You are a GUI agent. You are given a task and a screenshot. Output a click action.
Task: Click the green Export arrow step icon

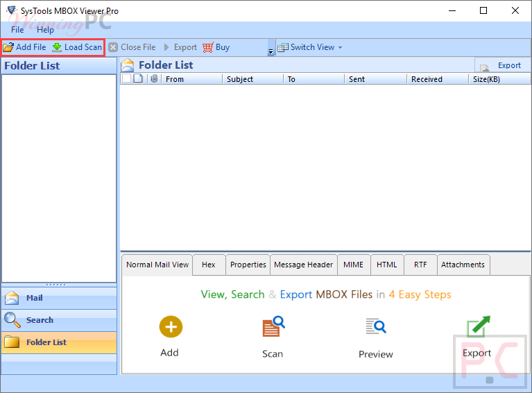(x=479, y=326)
